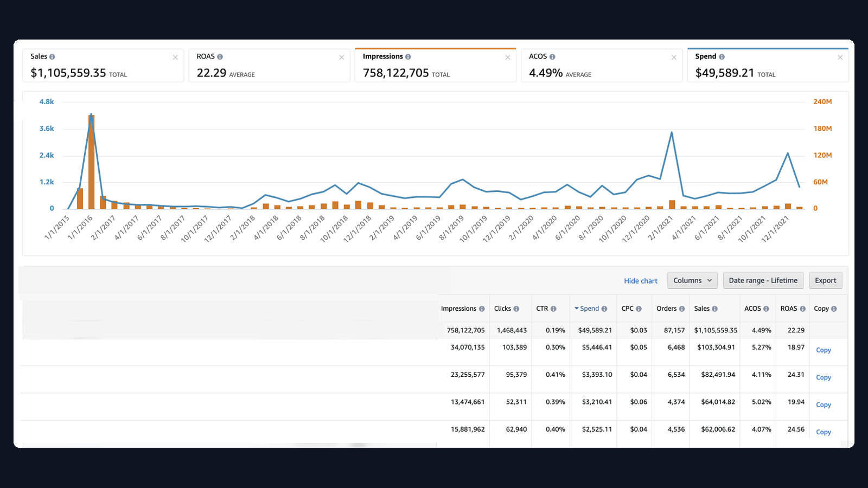The height and width of the screenshot is (488, 868).
Task: Sort by the CTR column header
Action: [x=542, y=309]
